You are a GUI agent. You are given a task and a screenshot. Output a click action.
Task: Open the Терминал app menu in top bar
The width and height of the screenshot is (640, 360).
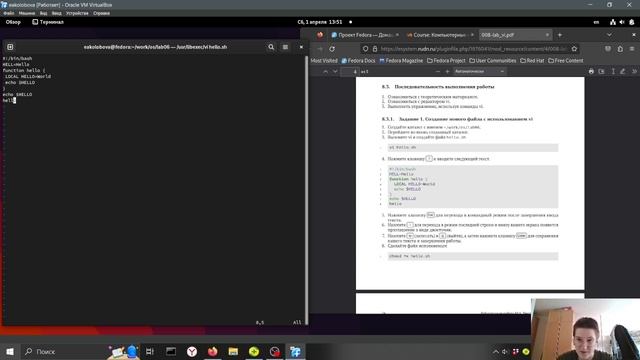[48, 22]
